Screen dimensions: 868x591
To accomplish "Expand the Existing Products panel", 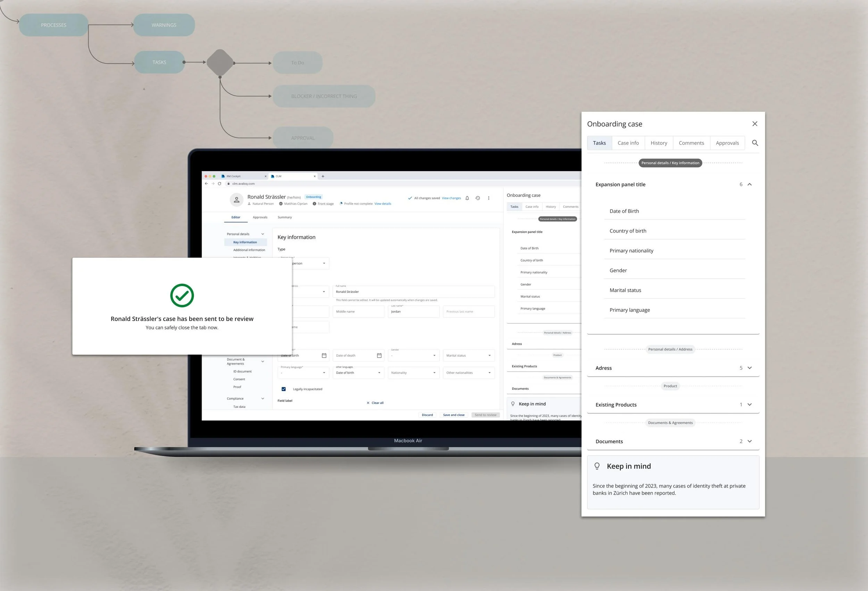I will 749,405.
